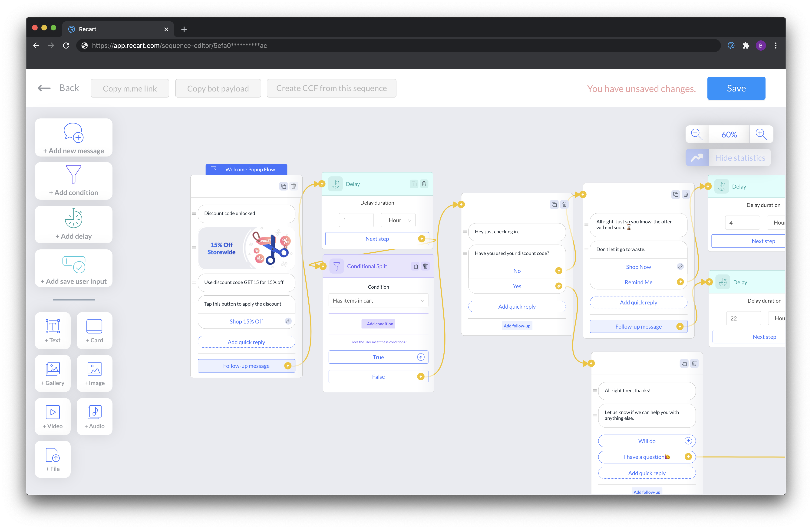The image size is (812, 529).
Task: Duplicate the 'All right then, thanks!' message
Action: point(684,363)
